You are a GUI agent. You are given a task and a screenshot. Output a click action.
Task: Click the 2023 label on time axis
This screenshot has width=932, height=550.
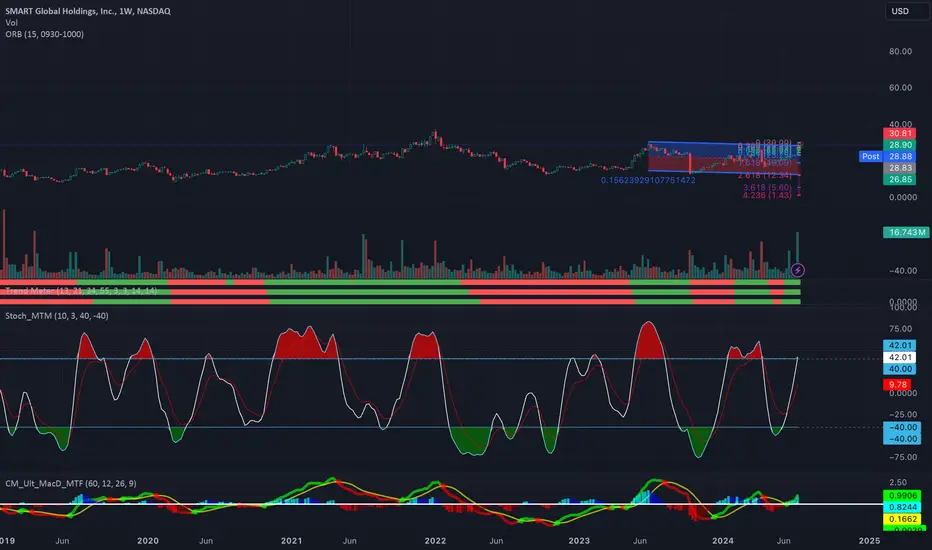579,540
